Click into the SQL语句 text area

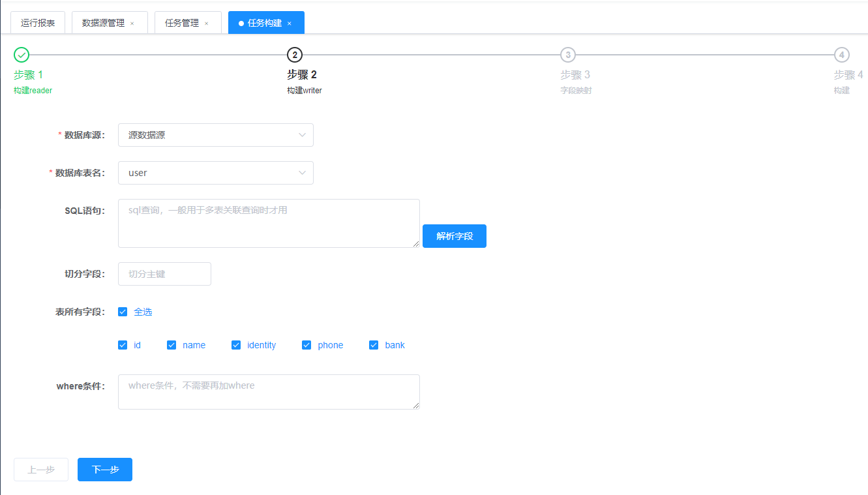(269, 223)
